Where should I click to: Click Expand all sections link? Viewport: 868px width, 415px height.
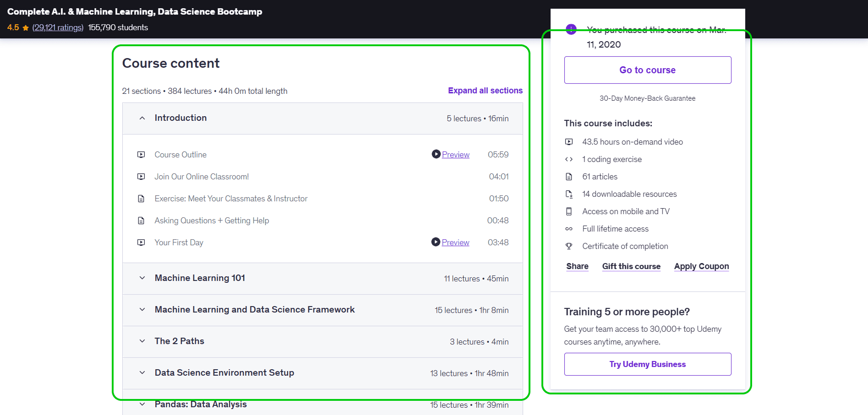click(x=485, y=91)
